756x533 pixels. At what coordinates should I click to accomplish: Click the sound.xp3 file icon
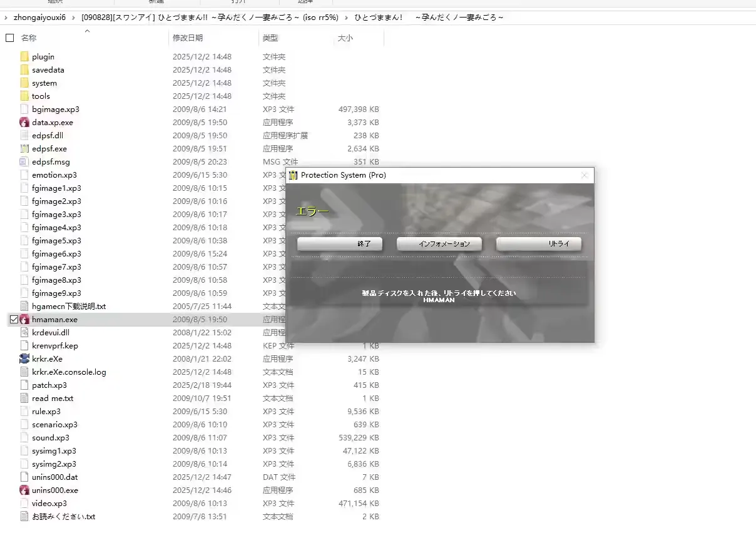[24, 437]
